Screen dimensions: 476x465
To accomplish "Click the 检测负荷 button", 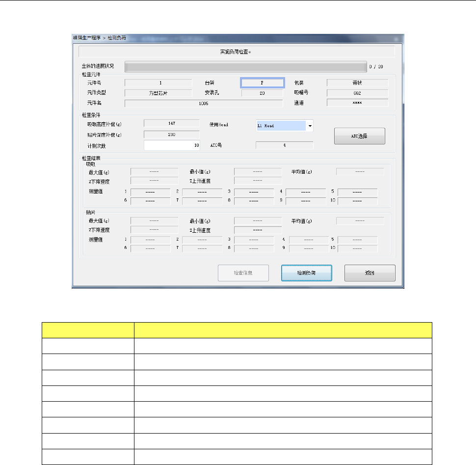I will click(307, 273).
